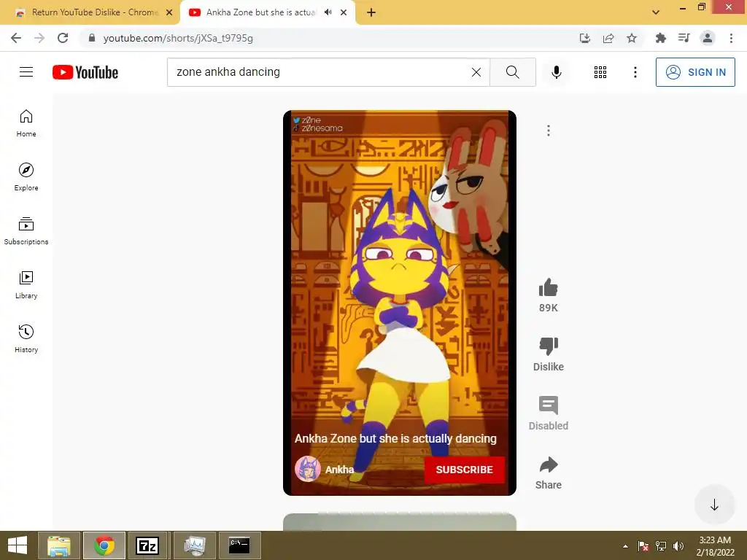Close the Ankha Zone tab
Viewport: 747px width, 560px height.
pyautogui.click(x=344, y=12)
